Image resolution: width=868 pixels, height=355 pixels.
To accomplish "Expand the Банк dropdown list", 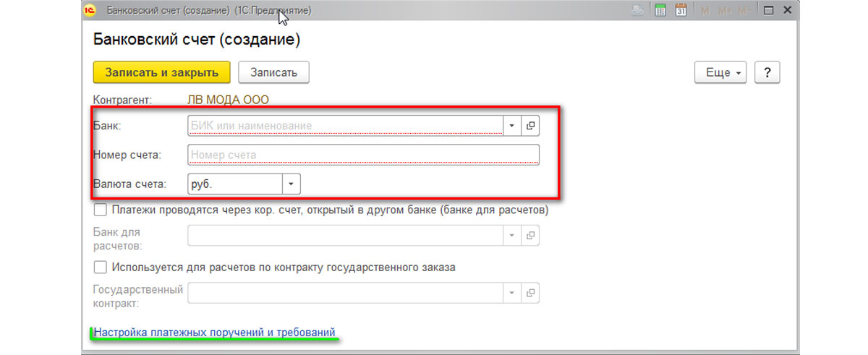I will 512,125.
